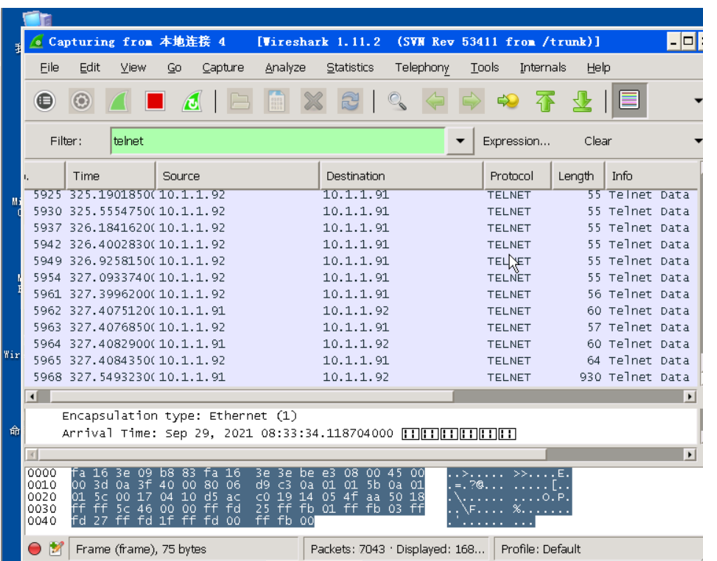Viewport: 717px width, 561px height.
Task: Select packet number 5961
Action: 361,294
